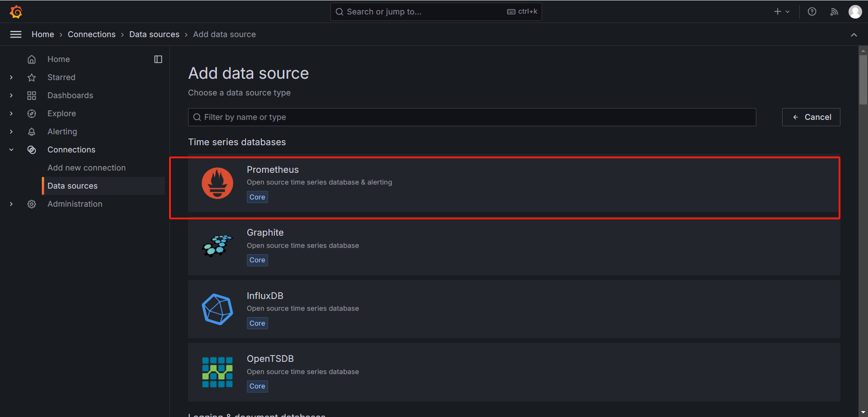Click the Administration gear icon
This screenshot has width=868, height=417.
coord(32,204)
